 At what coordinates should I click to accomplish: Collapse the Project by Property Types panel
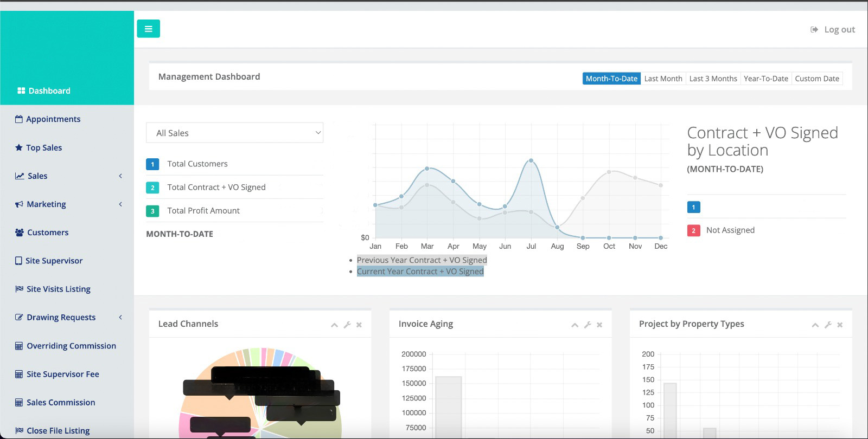(815, 325)
